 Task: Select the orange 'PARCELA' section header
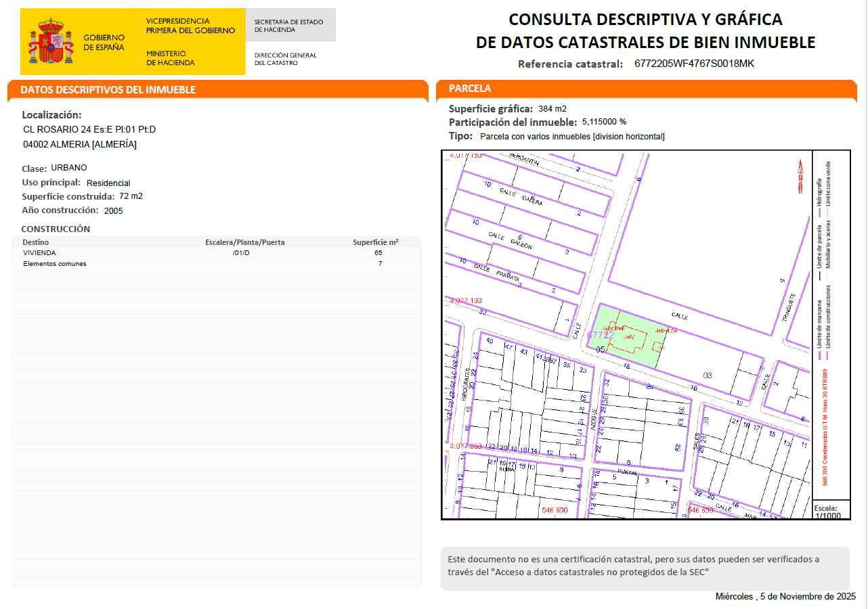[470, 89]
